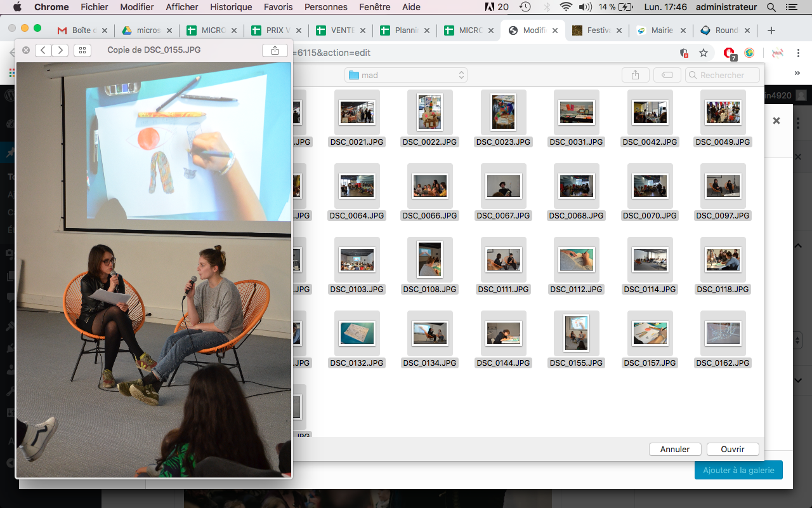The height and width of the screenshot is (508, 812).
Task: Click the tag icon in the file dialog
Action: click(x=667, y=75)
